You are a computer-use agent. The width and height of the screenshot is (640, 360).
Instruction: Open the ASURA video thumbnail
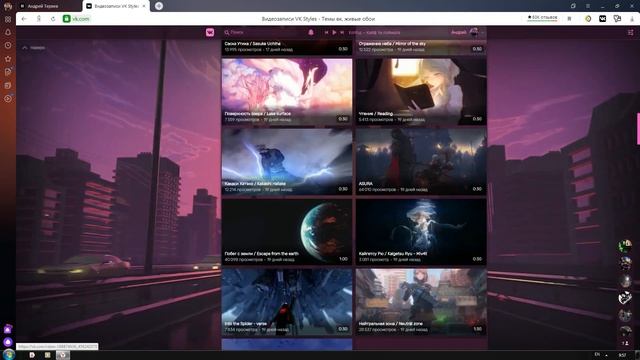[x=421, y=162]
